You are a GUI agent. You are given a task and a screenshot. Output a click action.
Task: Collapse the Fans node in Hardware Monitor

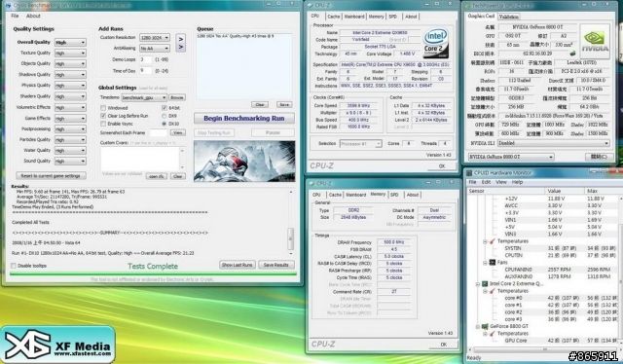click(485, 263)
